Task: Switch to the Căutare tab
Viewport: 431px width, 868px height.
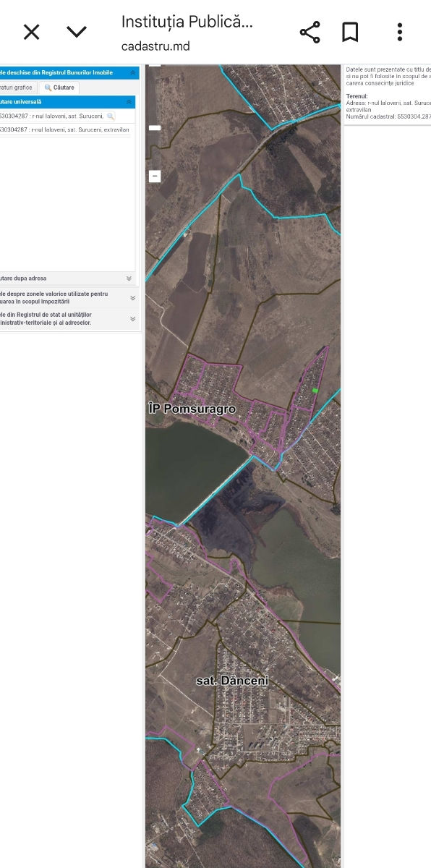Action: coord(59,88)
